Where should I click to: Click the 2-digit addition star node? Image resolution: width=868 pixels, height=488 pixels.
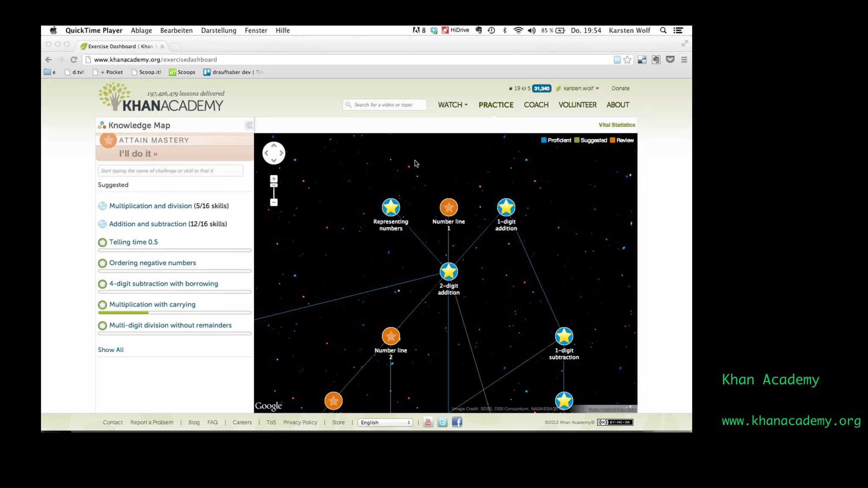point(448,272)
